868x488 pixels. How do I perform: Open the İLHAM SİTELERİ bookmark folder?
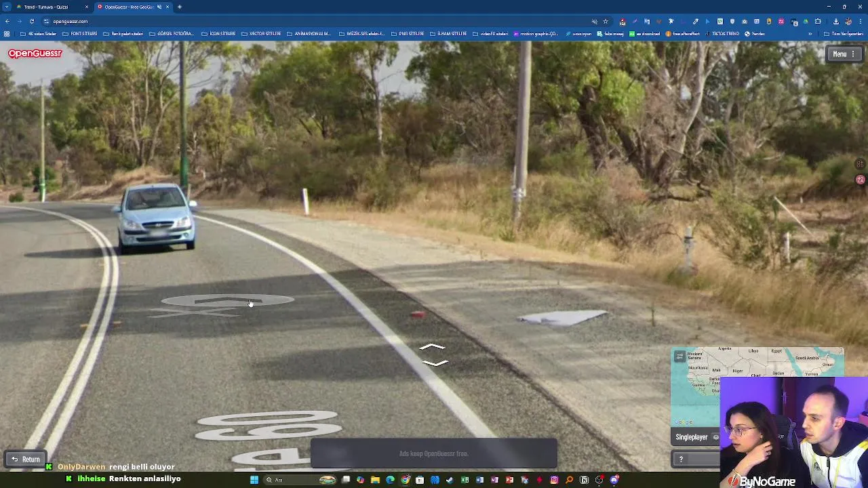point(448,34)
